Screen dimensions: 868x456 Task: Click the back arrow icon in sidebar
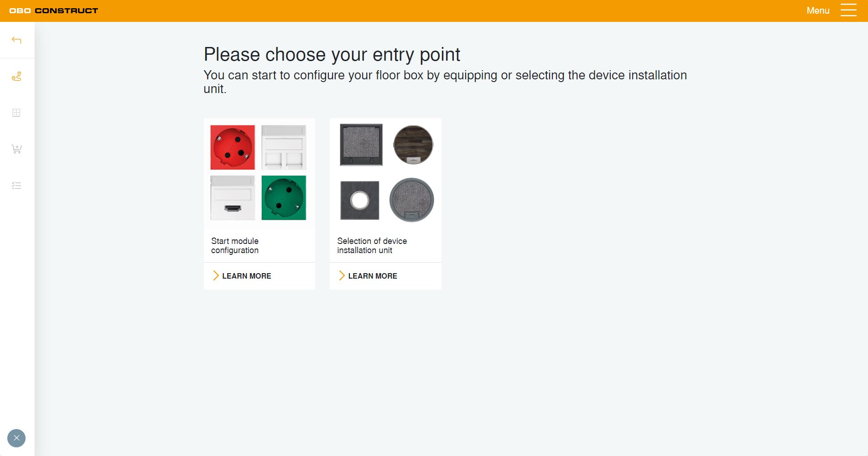[16, 40]
